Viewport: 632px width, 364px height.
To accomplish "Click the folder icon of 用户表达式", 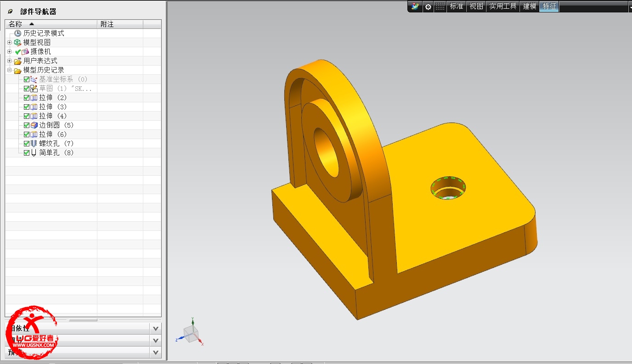I will click(x=18, y=61).
